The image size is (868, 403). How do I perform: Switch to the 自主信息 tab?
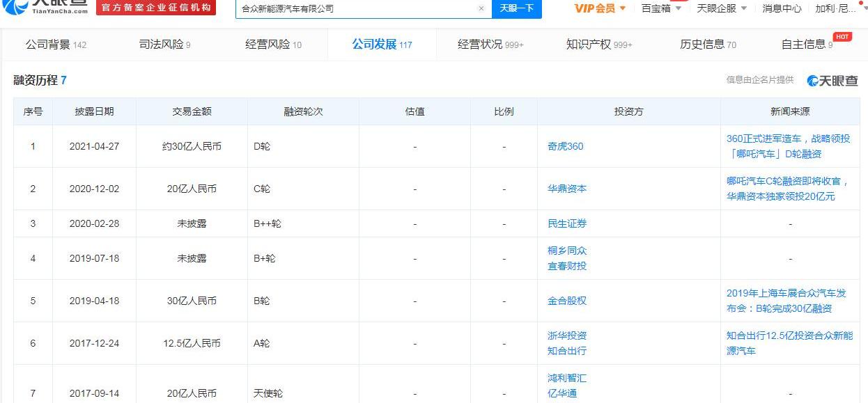click(x=807, y=45)
